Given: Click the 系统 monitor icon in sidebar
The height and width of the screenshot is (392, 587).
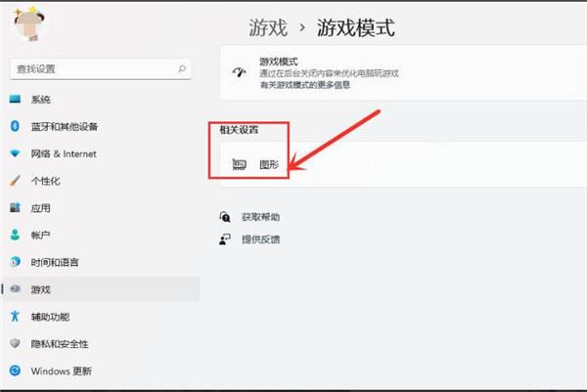Looking at the screenshot, I should tap(15, 100).
